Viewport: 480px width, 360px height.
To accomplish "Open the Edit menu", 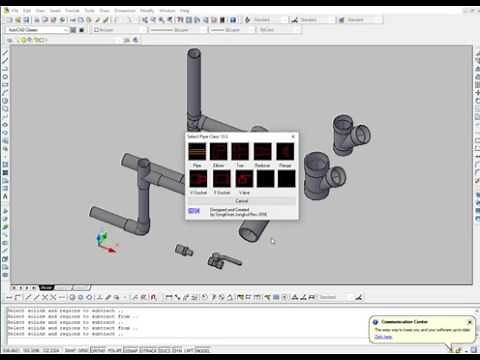I will (27, 11).
